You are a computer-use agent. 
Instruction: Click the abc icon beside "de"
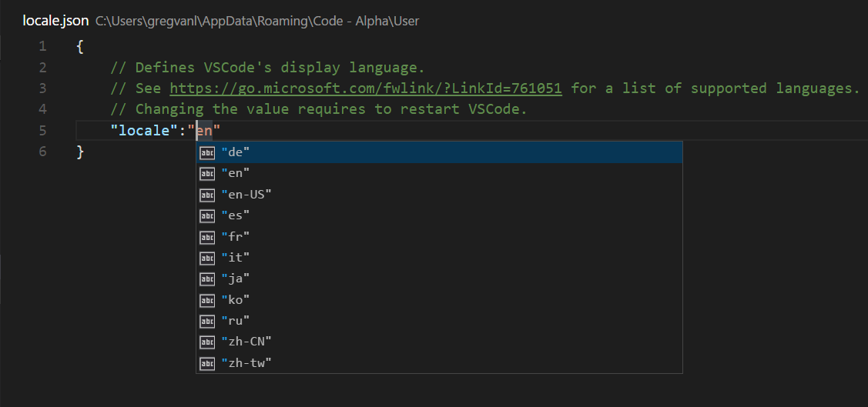207,153
